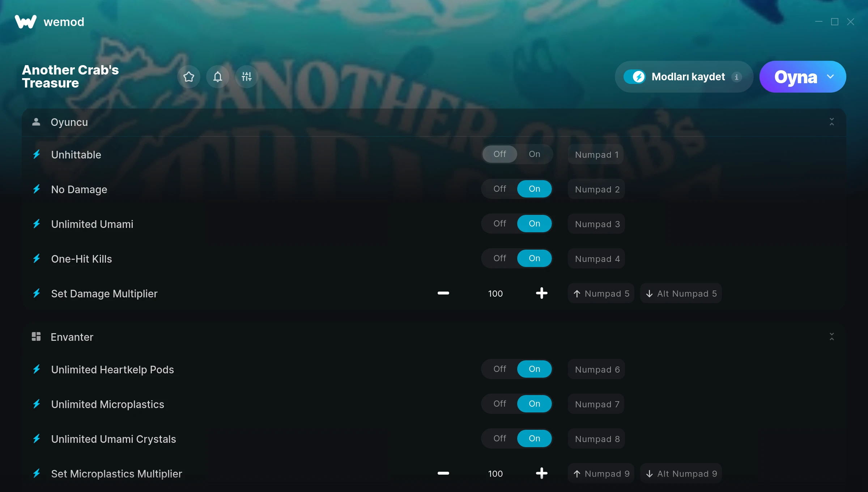Disable Unlimited Microplastics by selecting Off
868x492 pixels.
coord(500,404)
